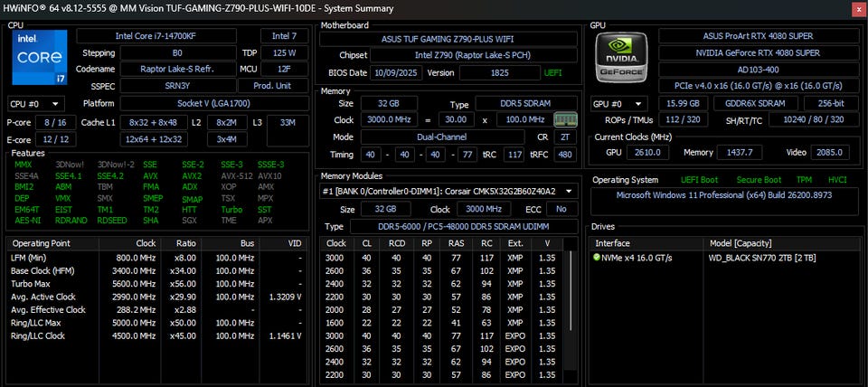Image resolution: width=868 pixels, height=387 pixels.
Task: Click the AES-NI feature label
Action: click(28, 221)
